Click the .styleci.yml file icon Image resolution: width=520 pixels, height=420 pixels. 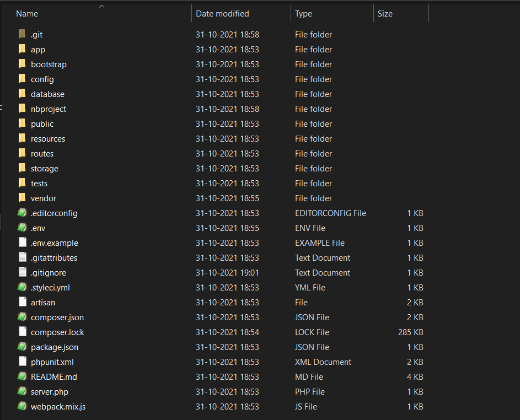tap(22, 287)
